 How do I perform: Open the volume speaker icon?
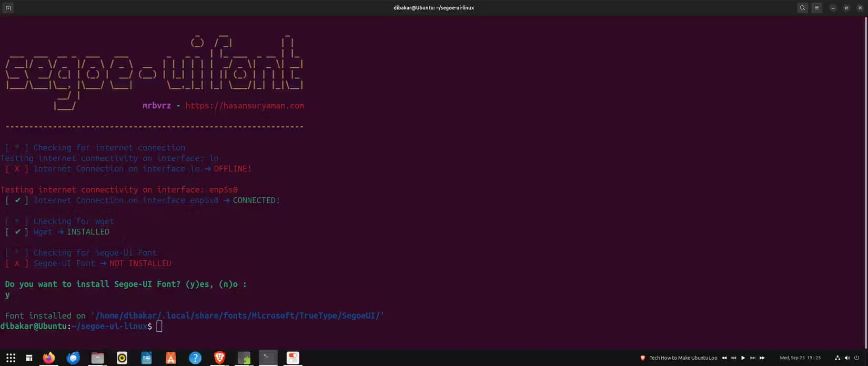[x=847, y=358]
